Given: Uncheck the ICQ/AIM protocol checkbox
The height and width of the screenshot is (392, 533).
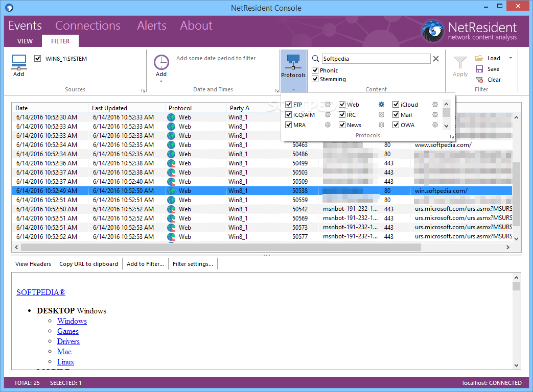Looking at the screenshot, I should 289,115.
